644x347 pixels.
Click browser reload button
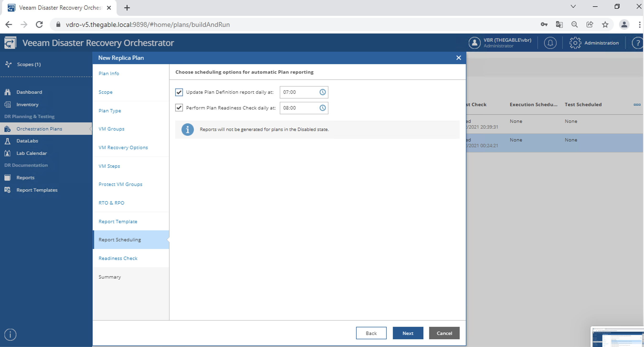click(x=39, y=25)
